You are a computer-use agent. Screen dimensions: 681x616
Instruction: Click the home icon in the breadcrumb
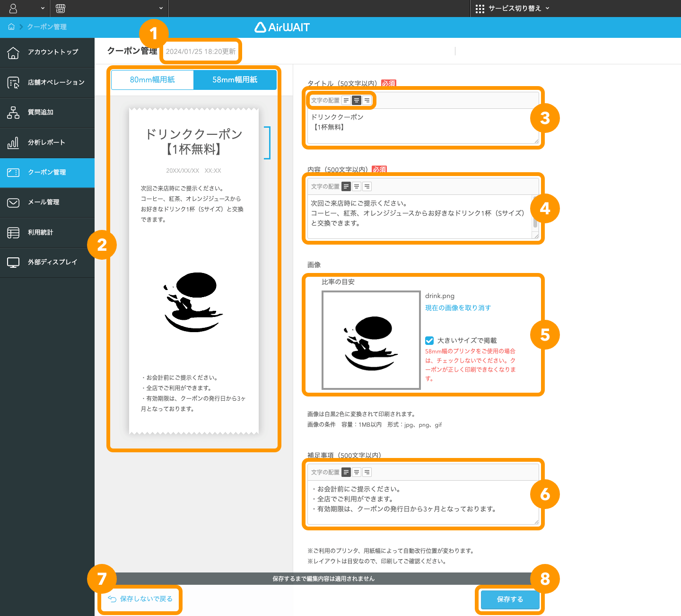click(x=11, y=27)
